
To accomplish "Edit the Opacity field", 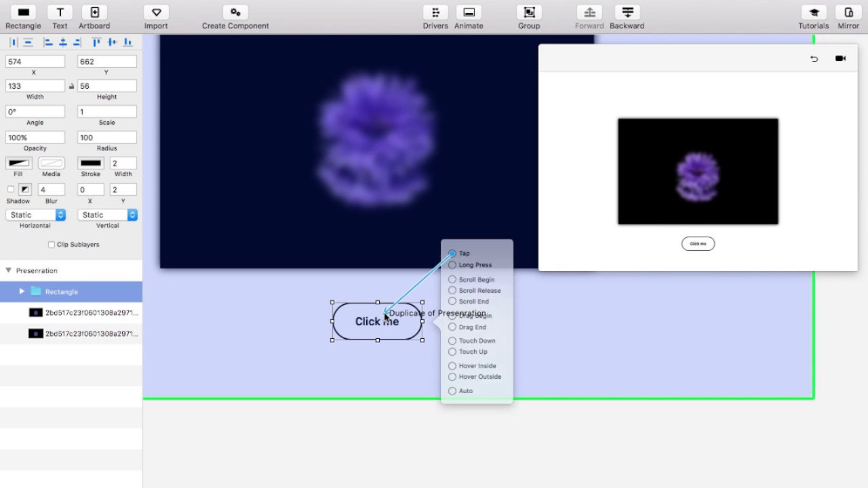I will (x=35, y=138).
